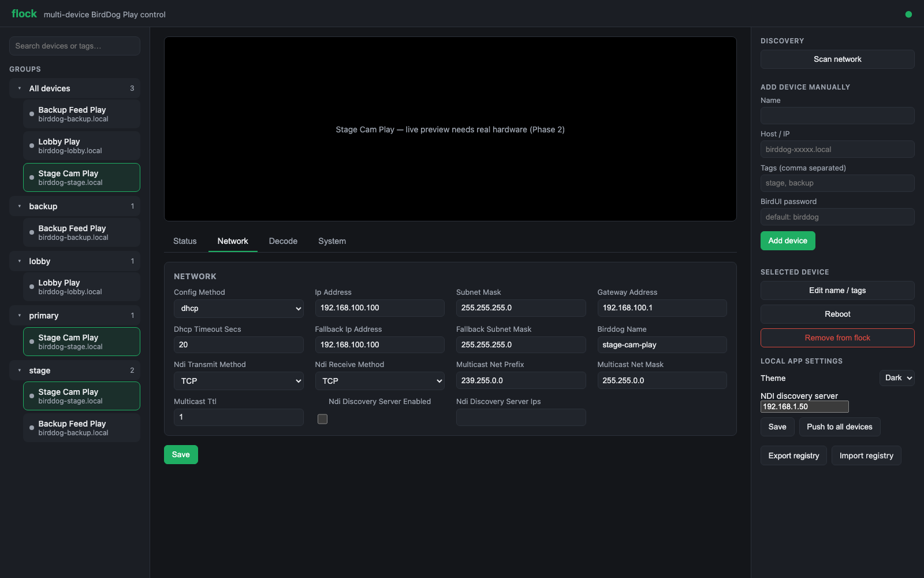Click the Gateway Address field
The height and width of the screenshot is (578, 924).
coord(662,308)
